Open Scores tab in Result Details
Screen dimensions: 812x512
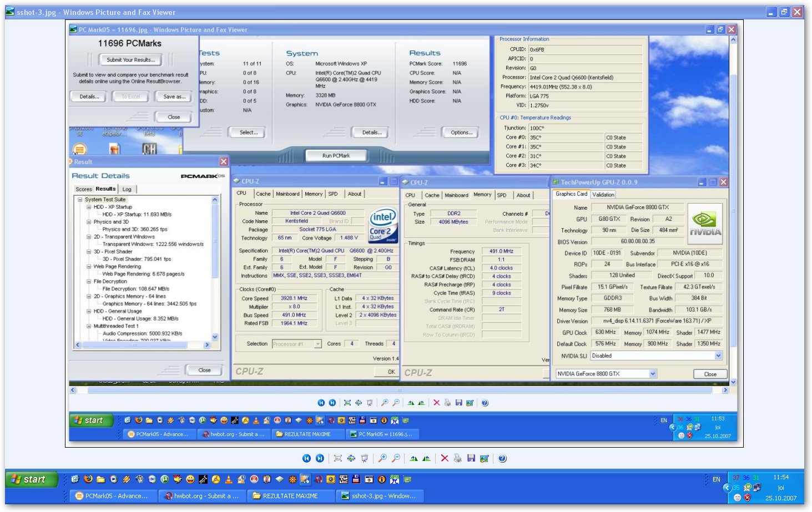[x=83, y=189]
